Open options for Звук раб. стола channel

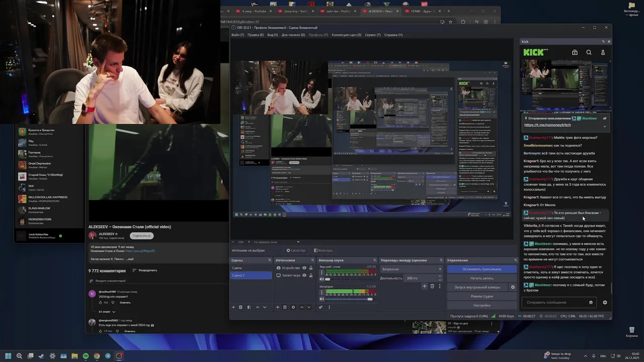click(x=321, y=273)
